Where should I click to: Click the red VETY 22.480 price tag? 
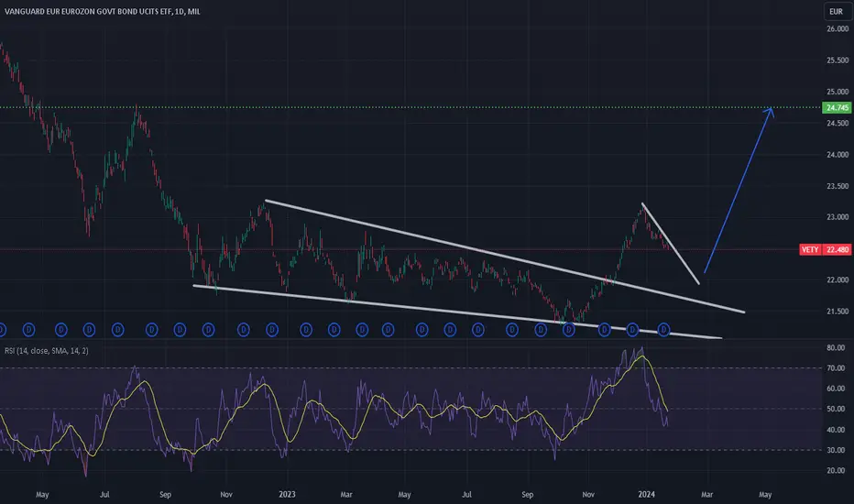click(x=825, y=249)
